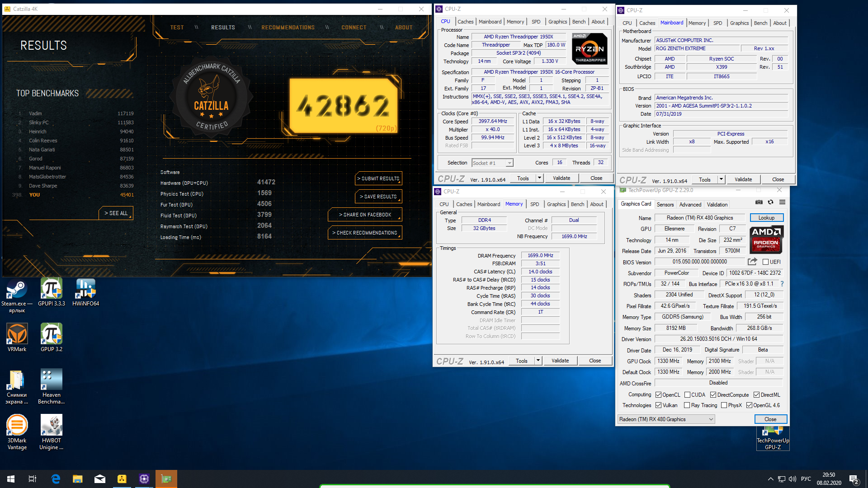The width and height of the screenshot is (868, 488).
Task: Open Tools dropdown arrow in CPU-Z CPU window
Action: [539, 178]
